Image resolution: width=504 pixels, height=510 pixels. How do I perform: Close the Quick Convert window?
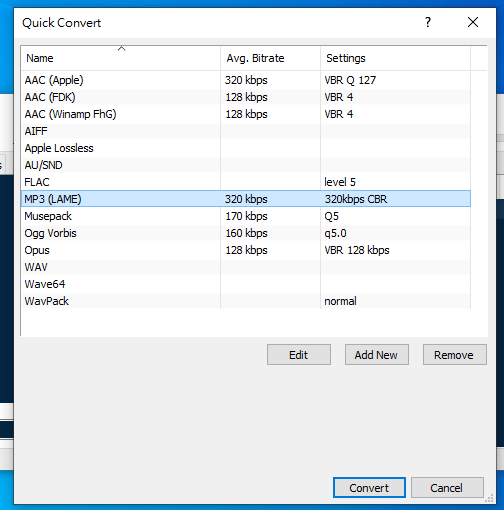(473, 22)
